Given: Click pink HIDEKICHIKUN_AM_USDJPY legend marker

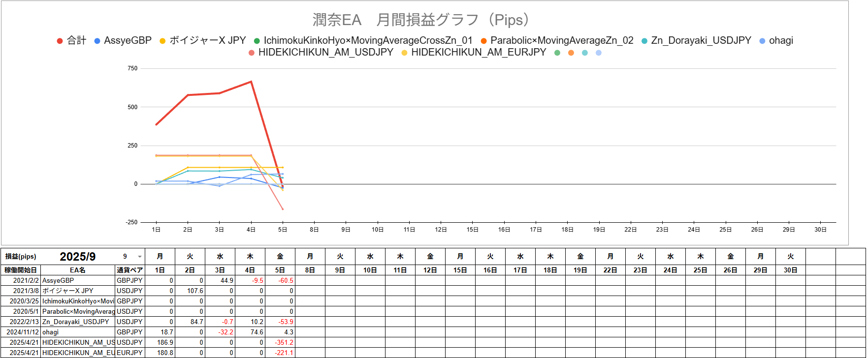Looking at the screenshot, I should (252, 53).
